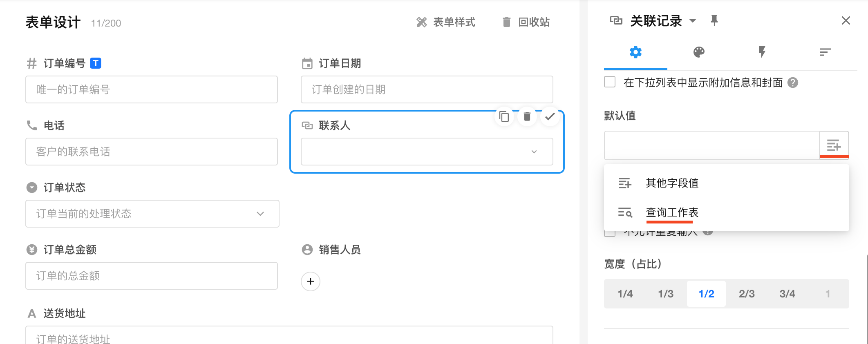868x344 pixels.
Task: Click the 订单编号 input field
Action: point(151,89)
